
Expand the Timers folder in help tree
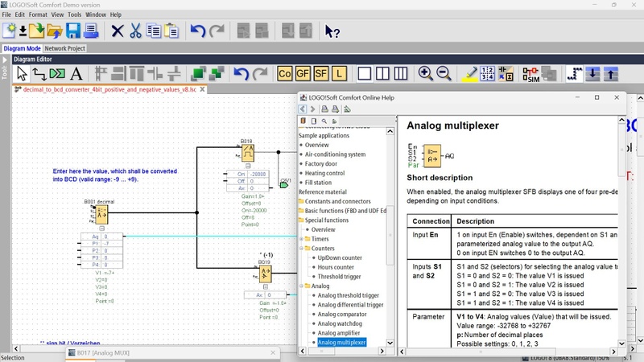[301, 239]
